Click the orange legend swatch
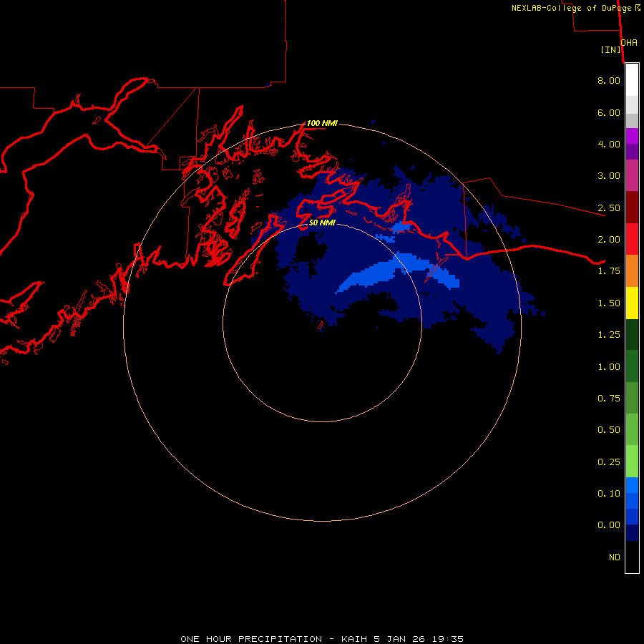The image size is (644, 644). pos(632,271)
